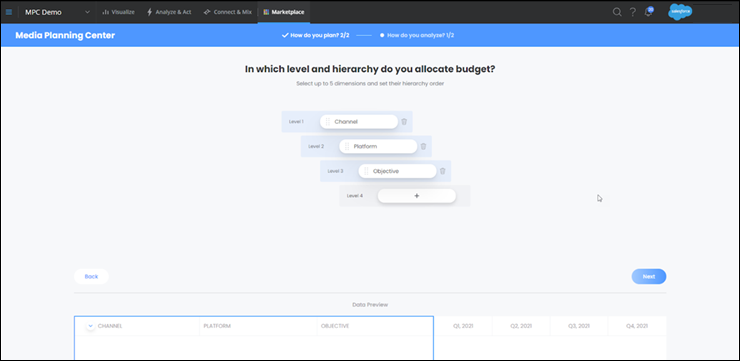
Task: Click the Next button
Action: (x=649, y=277)
